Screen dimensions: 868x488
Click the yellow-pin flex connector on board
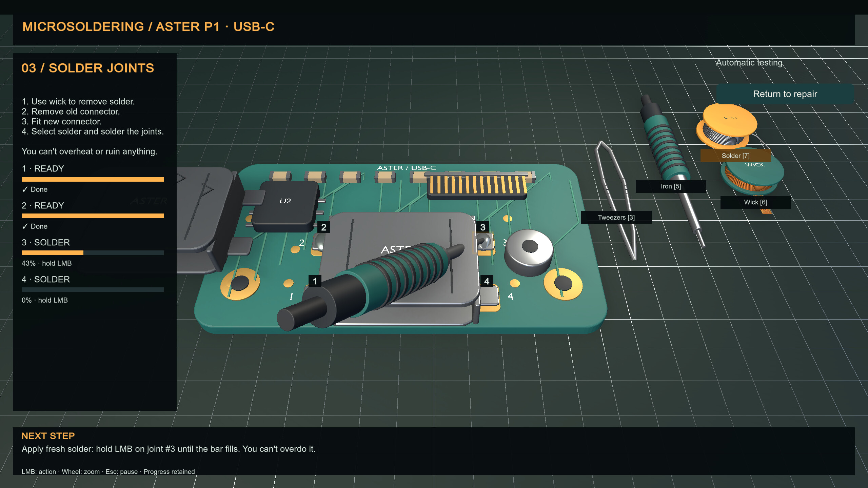point(476,186)
